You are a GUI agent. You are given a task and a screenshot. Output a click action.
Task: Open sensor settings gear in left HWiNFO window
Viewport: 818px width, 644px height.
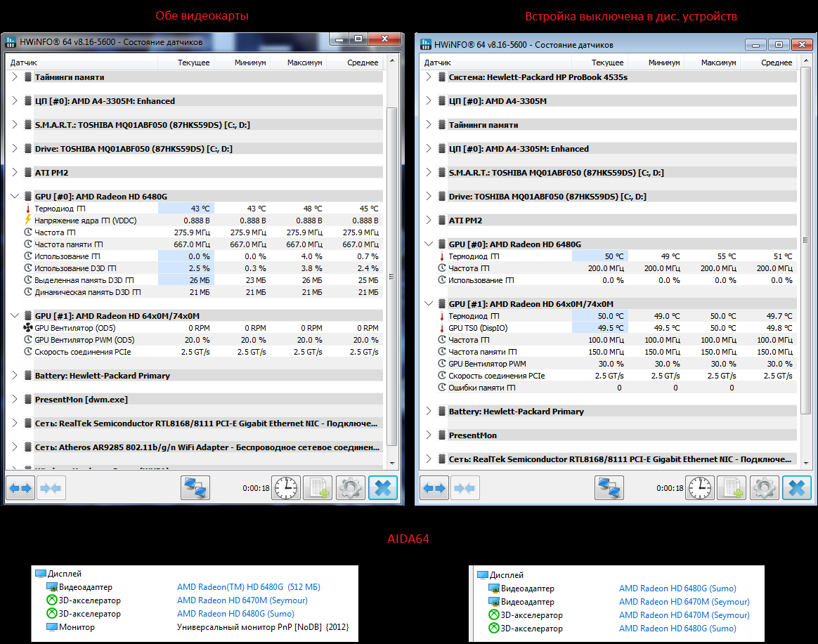(349, 488)
